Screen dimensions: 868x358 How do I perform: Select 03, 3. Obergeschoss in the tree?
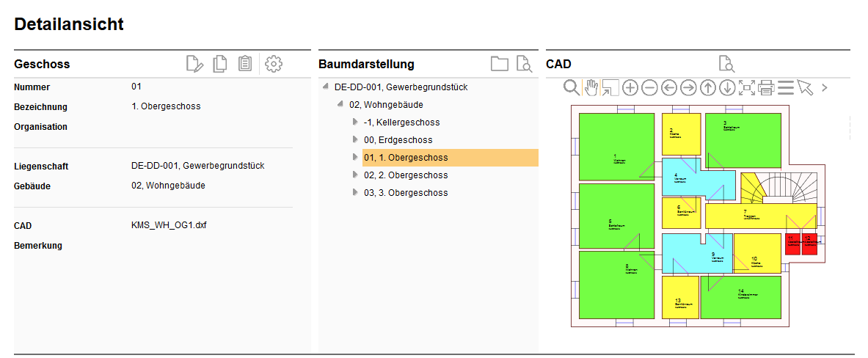(405, 193)
